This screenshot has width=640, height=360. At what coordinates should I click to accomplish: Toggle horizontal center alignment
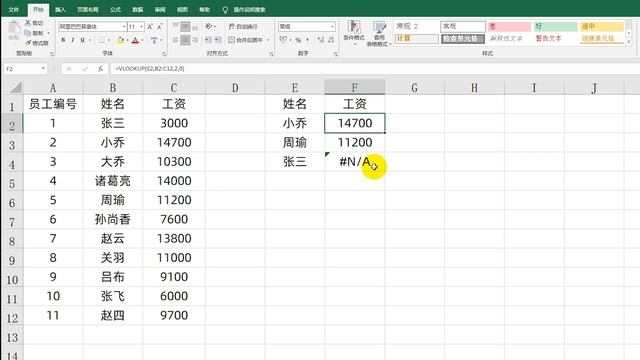(185, 40)
